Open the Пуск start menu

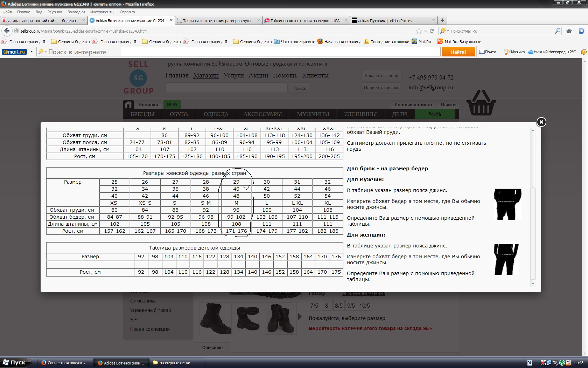coord(15,362)
